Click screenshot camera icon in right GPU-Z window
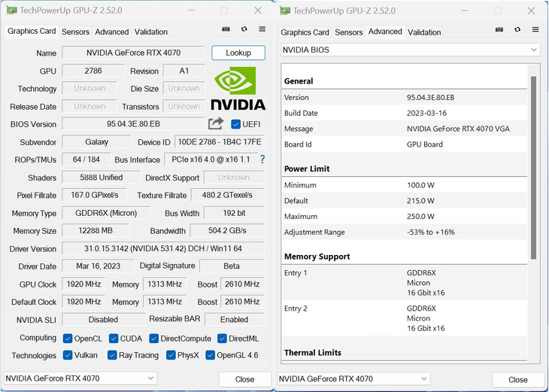Image resolution: width=549 pixels, height=392 pixels. 499,29
